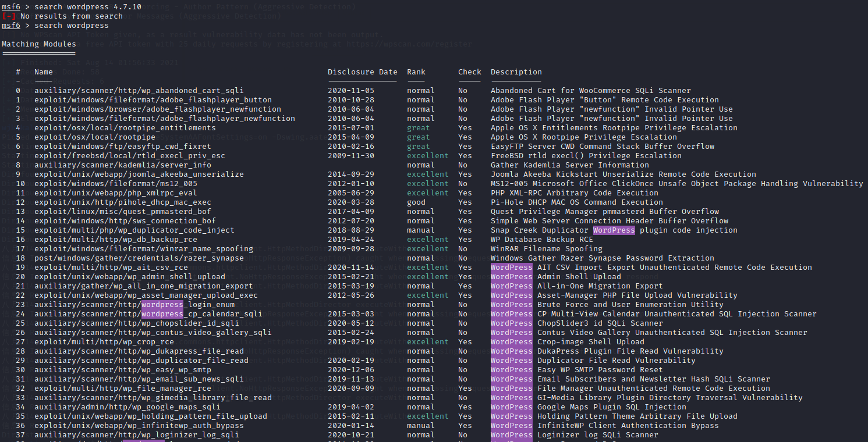Click the 'Rank' column header
This screenshot has width=868, height=442.
tap(416, 72)
